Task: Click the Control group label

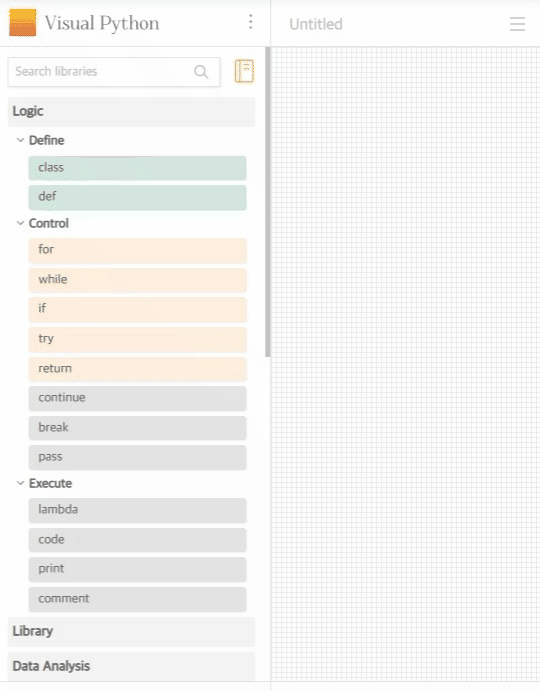Action: 48,223
